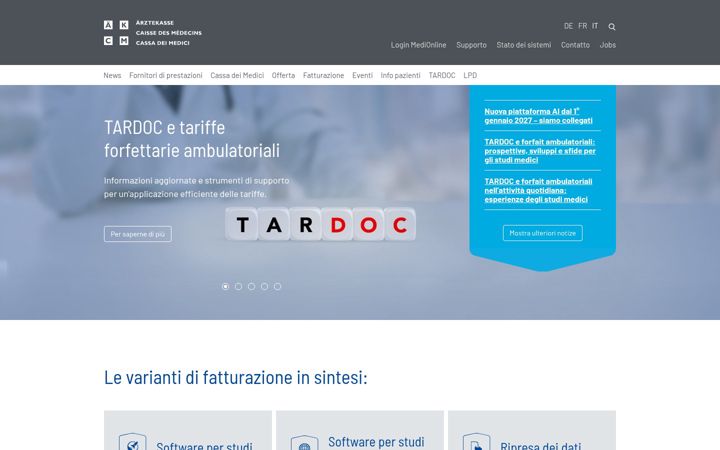This screenshot has width=720, height=450.
Task: Open the LPD menu item
Action: coord(470,75)
